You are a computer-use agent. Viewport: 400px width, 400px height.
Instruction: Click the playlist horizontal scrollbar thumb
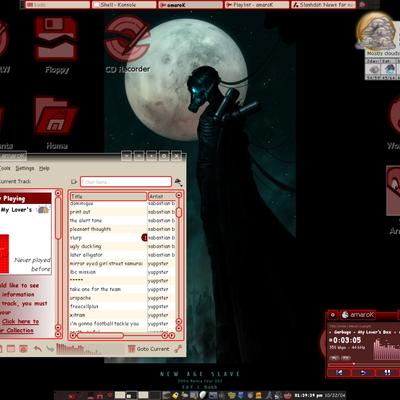click(x=100, y=335)
